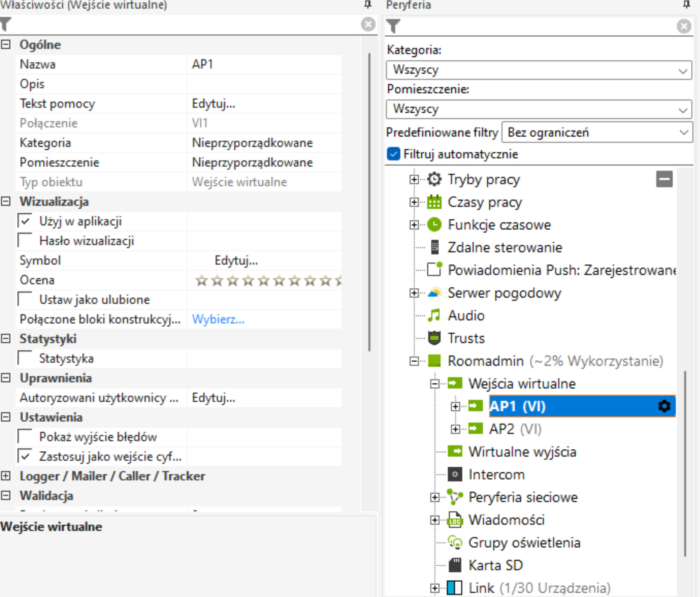This screenshot has height=597, width=700.
Task: Click the Tryby pracy gear icon
Action: [x=434, y=179]
